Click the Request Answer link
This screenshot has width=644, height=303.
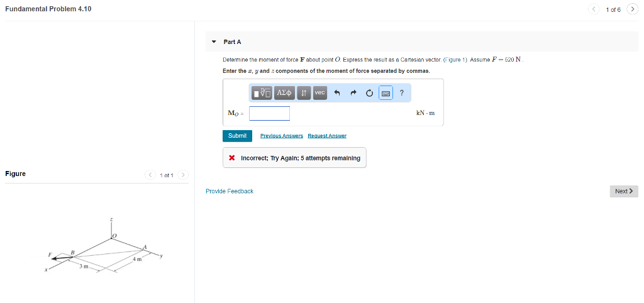327,136
